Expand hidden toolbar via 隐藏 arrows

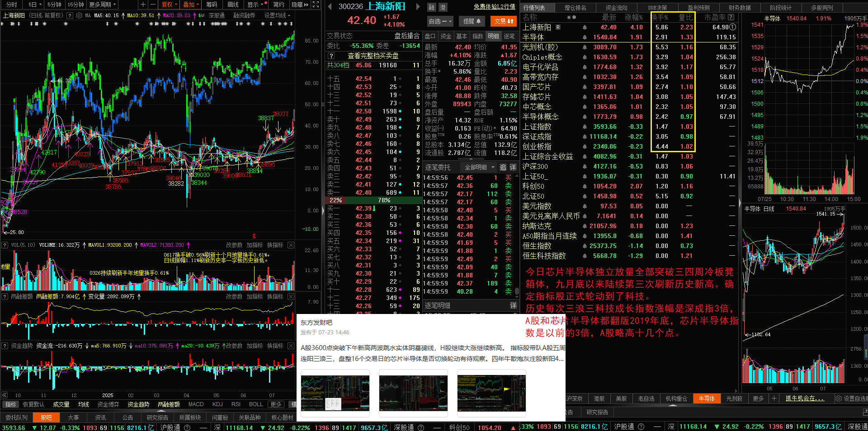[x=300, y=5]
